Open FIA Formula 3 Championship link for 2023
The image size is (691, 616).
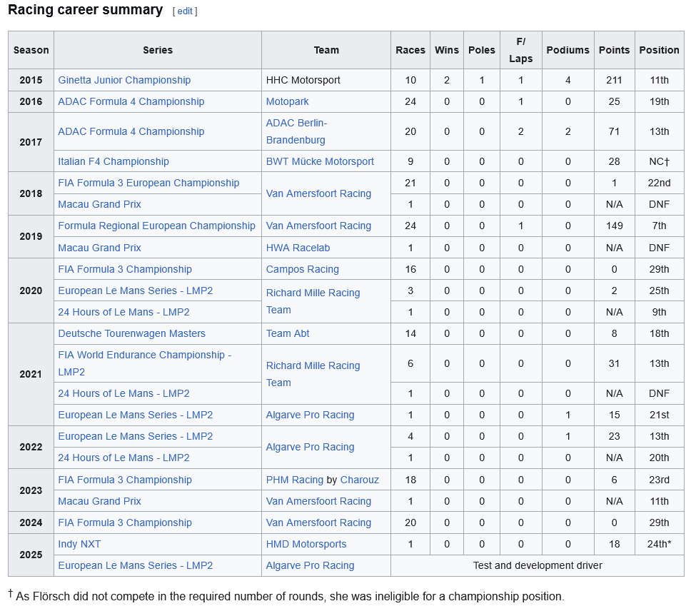(x=125, y=480)
